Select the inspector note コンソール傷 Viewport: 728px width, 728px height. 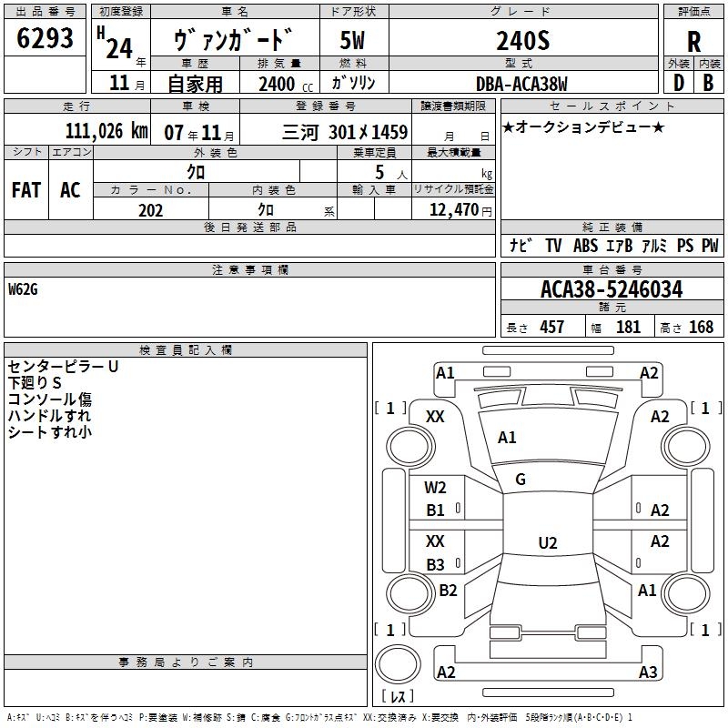[x=50, y=399]
